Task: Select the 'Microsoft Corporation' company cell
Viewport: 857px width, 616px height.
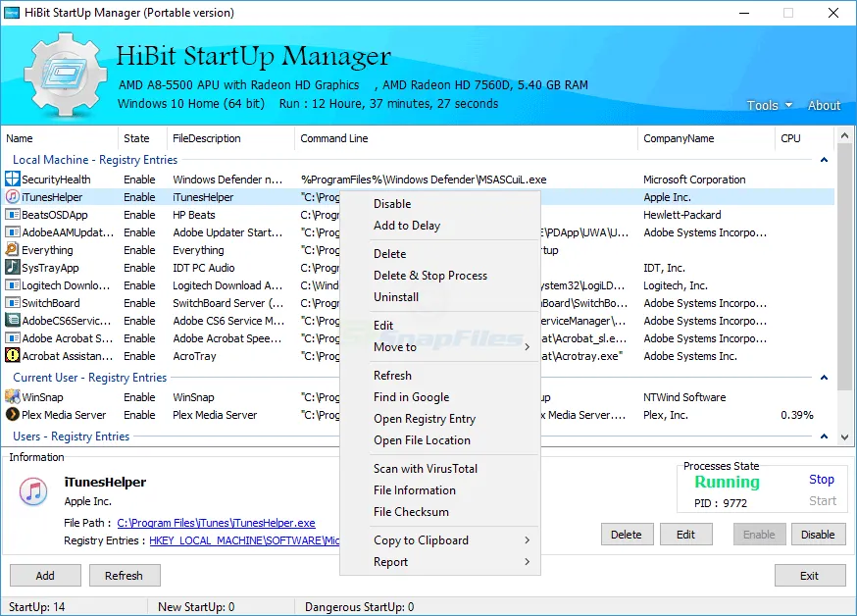Action: 694,180
